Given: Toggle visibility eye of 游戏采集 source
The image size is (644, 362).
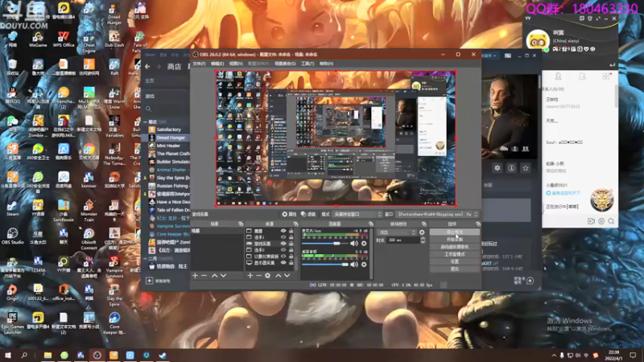Looking at the screenshot, I should (x=283, y=244).
